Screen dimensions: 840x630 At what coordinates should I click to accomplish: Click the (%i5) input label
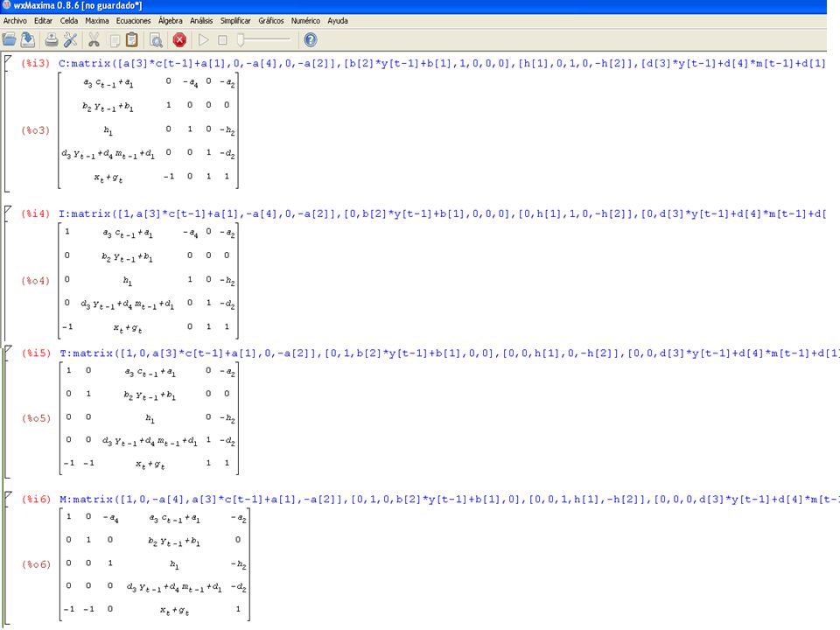[36, 353]
